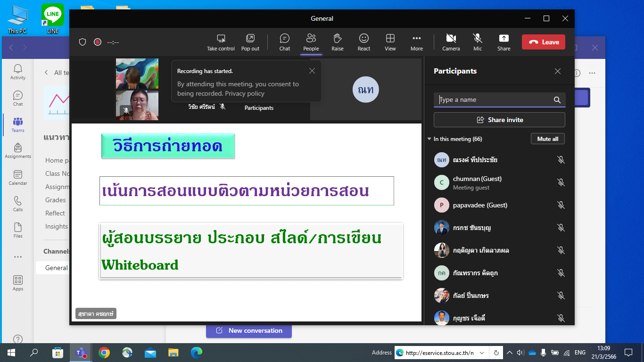The width and height of the screenshot is (644, 362).
Task: Raise your hand in the meeting
Action: click(x=338, y=42)
